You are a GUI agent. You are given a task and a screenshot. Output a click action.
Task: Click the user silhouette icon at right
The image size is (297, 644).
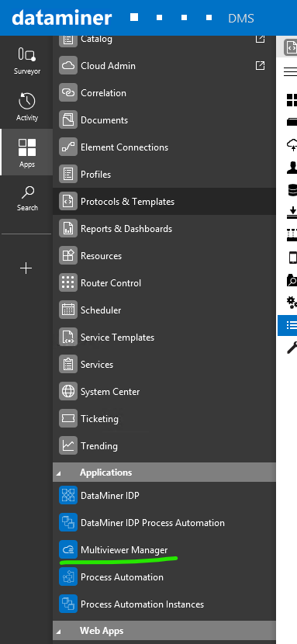[292, 168]
